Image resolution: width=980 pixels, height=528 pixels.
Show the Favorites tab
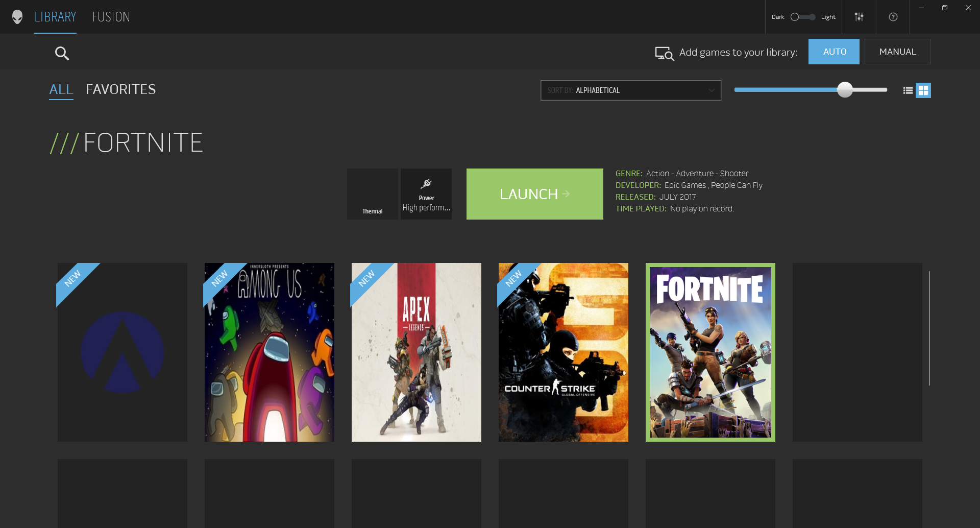(121, 89)
